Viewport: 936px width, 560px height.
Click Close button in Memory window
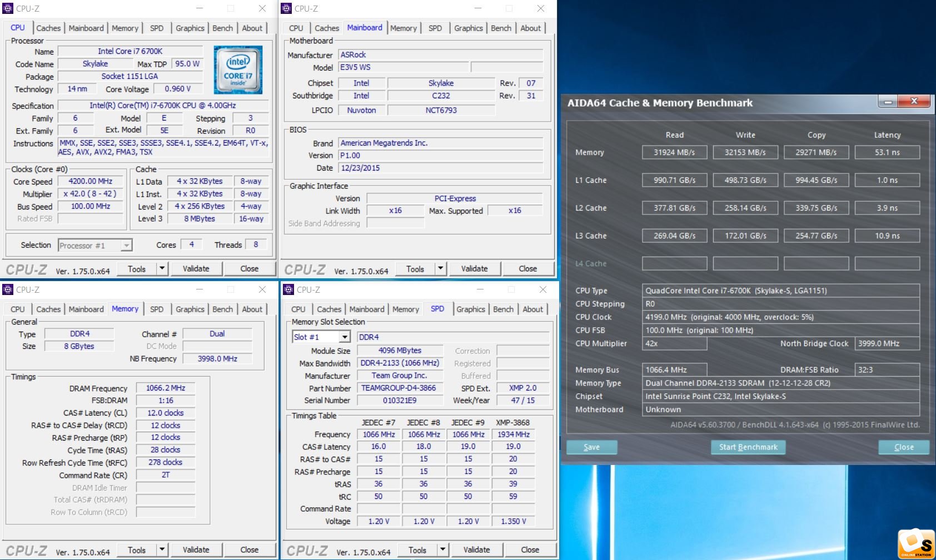250,550
